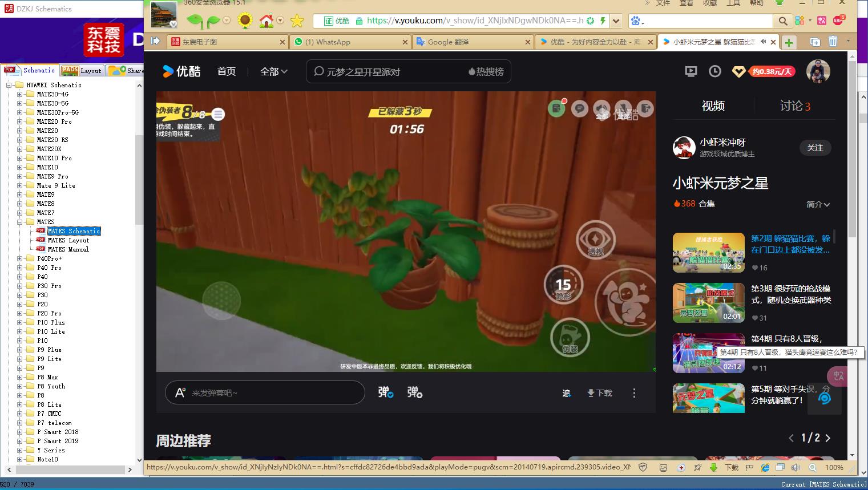
Task: Open the three-dot more options under video
Action: click(x=634, y=393)
